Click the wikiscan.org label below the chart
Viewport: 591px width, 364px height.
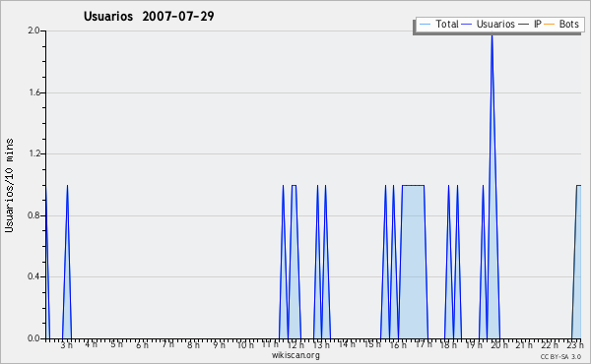295,355
